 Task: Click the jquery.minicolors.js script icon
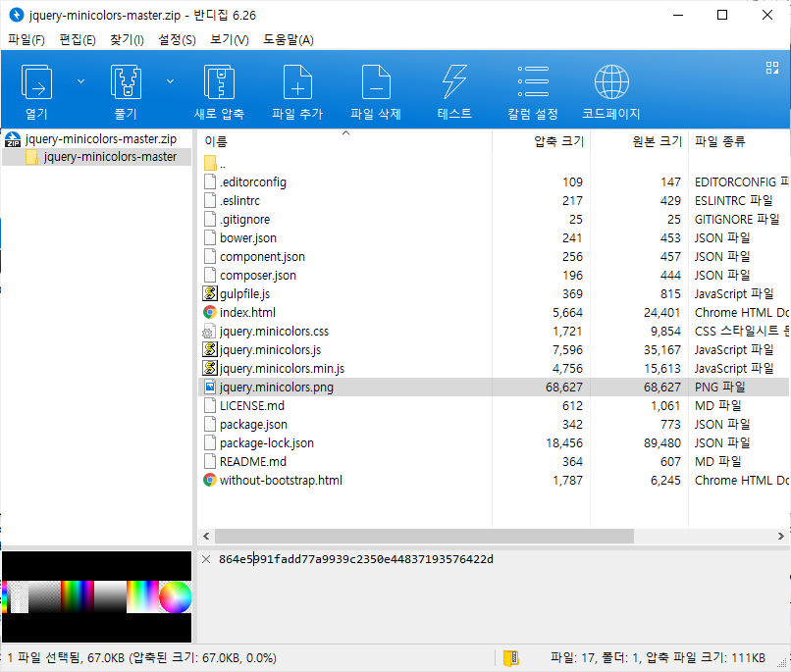(210, 349)
